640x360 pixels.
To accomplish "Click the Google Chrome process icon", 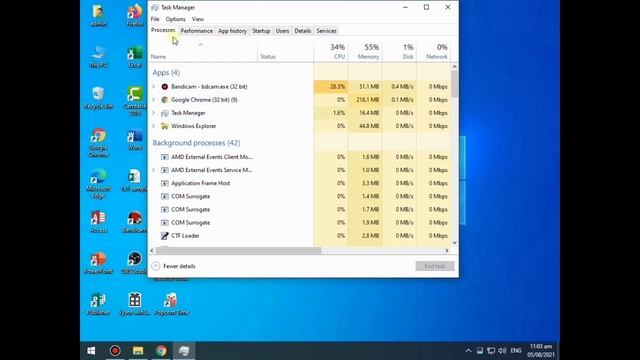I will 165,100.
